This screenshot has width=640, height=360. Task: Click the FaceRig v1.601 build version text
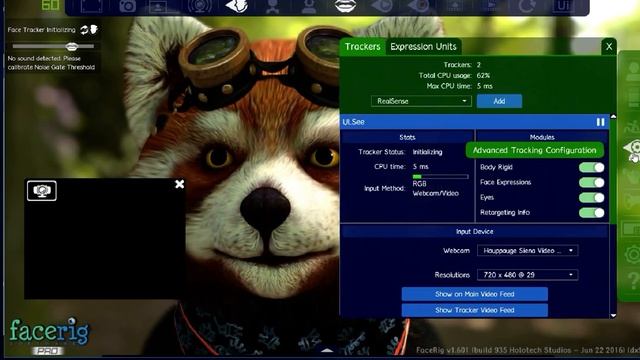pos(528,350)
